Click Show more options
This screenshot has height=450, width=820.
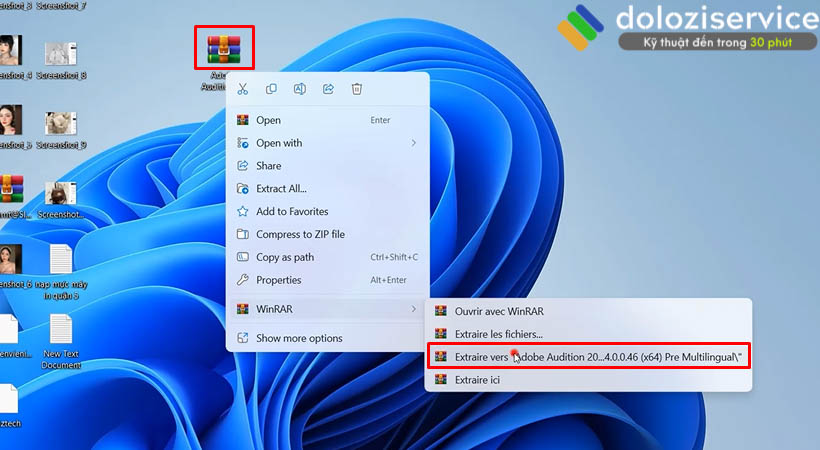click(299, 338)
